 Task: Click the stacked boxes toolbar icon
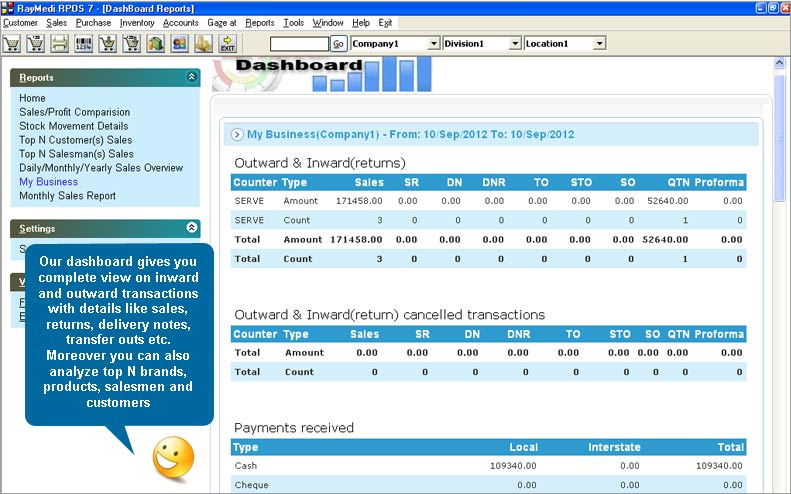click(204, 44)
